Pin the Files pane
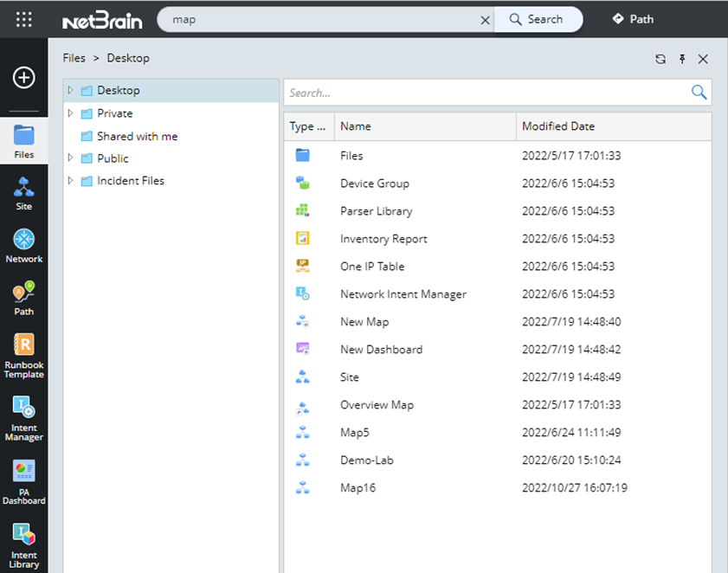The width and height of the screenshot is (728, 573). point(682,59)
